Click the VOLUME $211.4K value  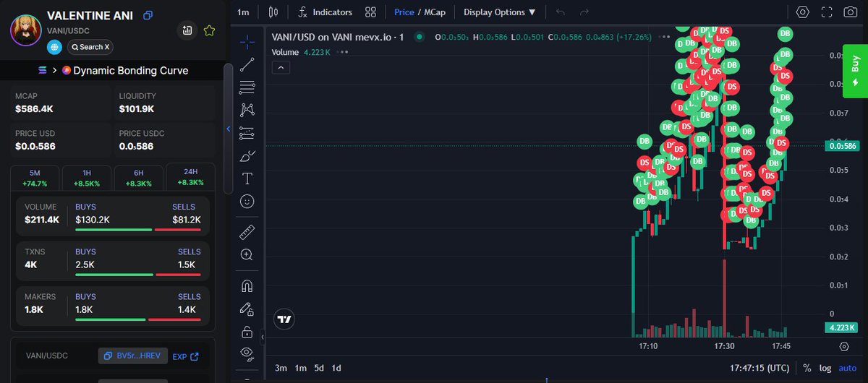point(42,219)
